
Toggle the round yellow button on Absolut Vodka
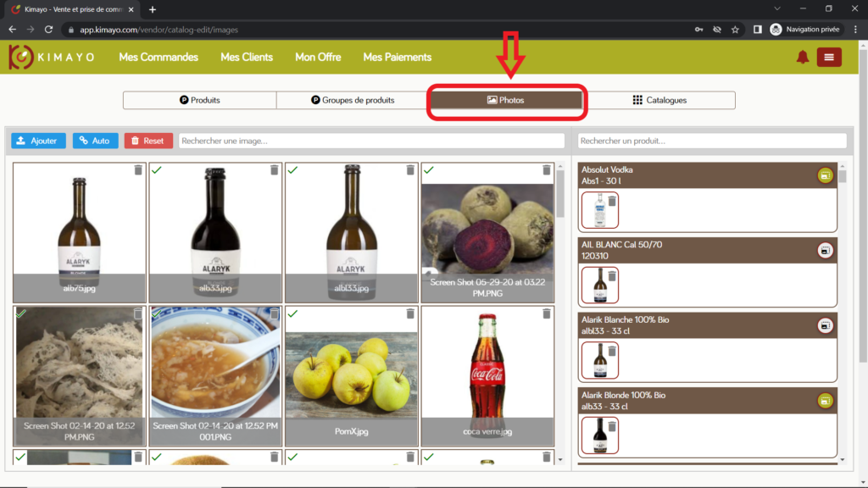pyautogui.click(x=825, y=175)
